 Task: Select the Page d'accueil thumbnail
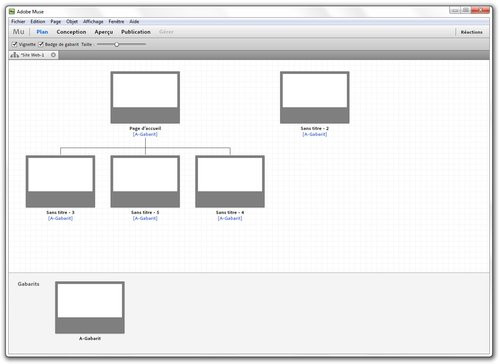coord(145,97)
